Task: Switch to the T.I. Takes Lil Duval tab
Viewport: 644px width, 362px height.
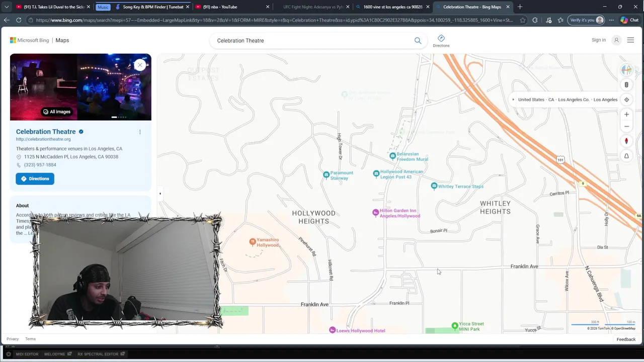Action: pos(52,7)
